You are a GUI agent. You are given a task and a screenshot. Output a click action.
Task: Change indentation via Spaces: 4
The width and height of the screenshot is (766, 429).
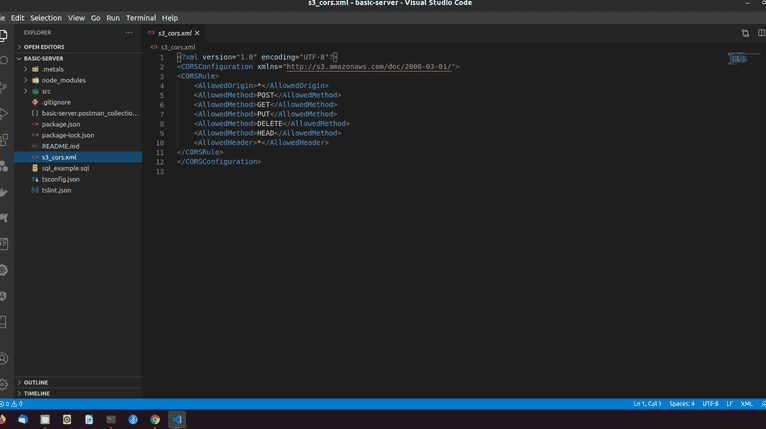point(682,404)
